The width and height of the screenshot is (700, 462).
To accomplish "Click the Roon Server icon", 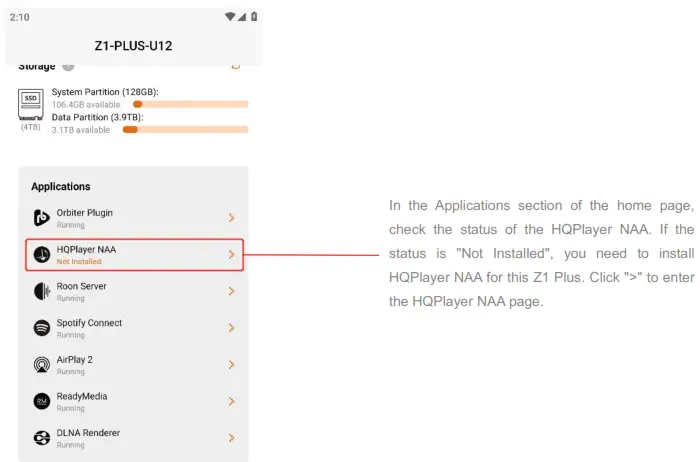I will [42, 291].
